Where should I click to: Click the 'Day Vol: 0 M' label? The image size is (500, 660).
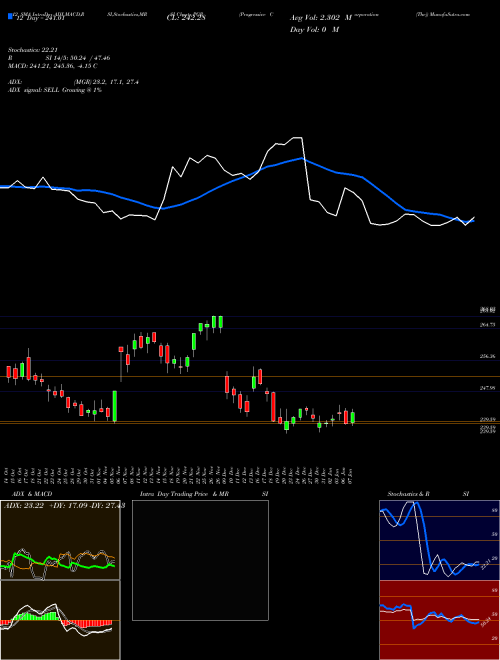click(x=314, y=30)
